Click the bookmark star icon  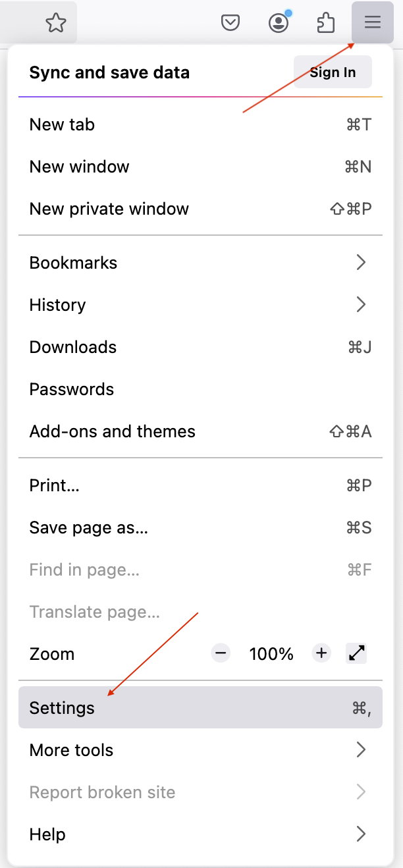pyautogui.click(x=56, y=24)
